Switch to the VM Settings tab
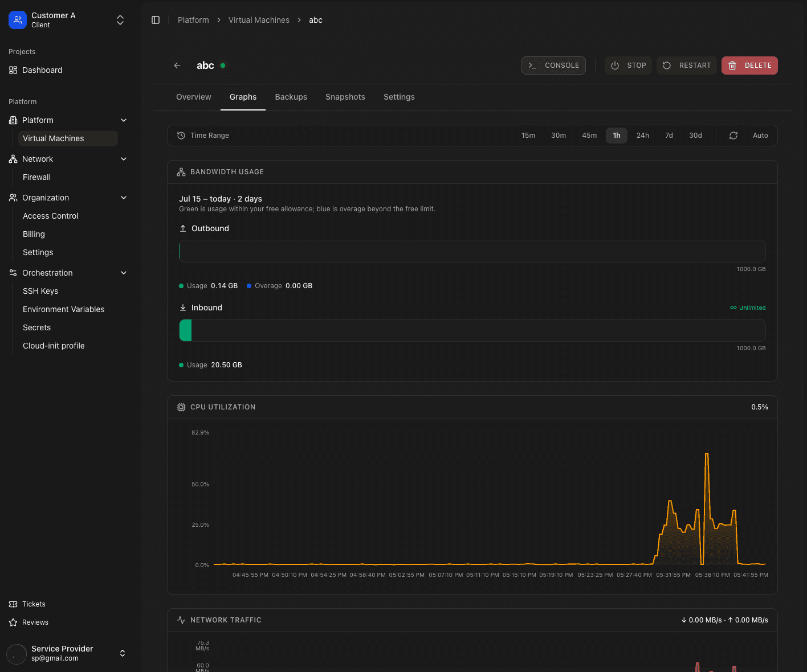Image resolution: width=807 pixels, height=672 pixels. 399,97
